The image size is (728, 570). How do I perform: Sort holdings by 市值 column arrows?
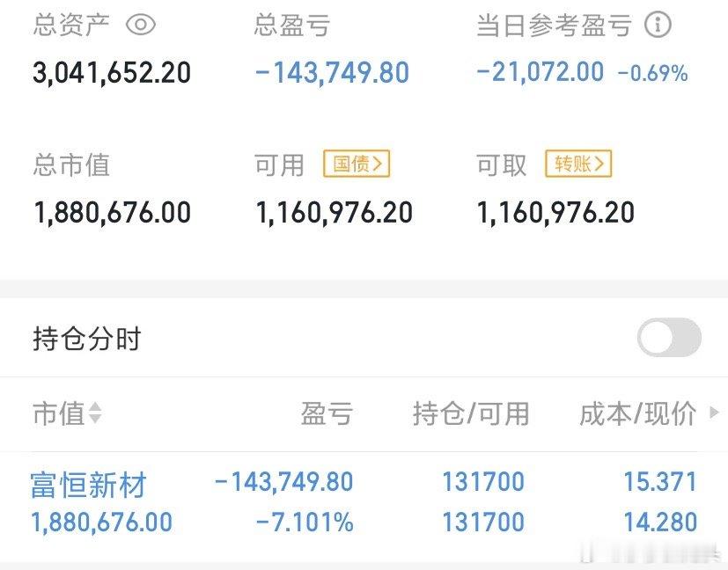click(x=94, y=413)
